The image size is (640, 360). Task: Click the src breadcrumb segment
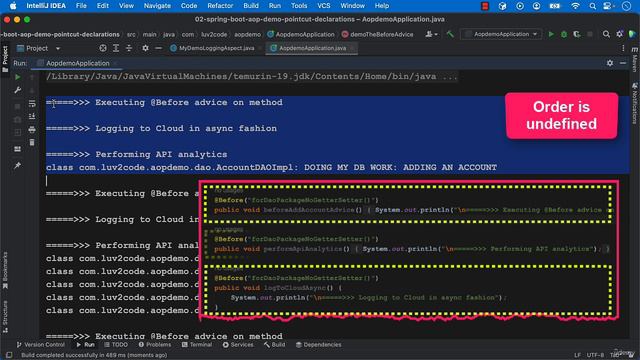point(131,35)
